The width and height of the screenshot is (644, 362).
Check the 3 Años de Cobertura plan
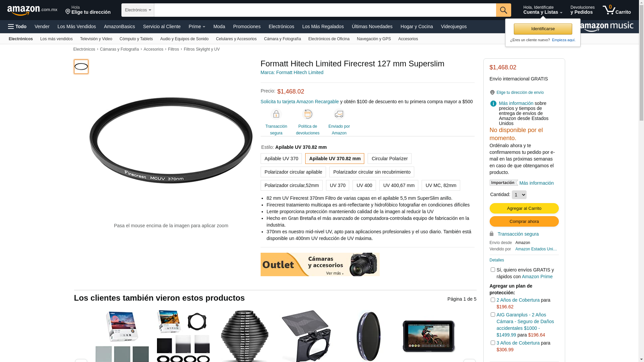(493, 343)
